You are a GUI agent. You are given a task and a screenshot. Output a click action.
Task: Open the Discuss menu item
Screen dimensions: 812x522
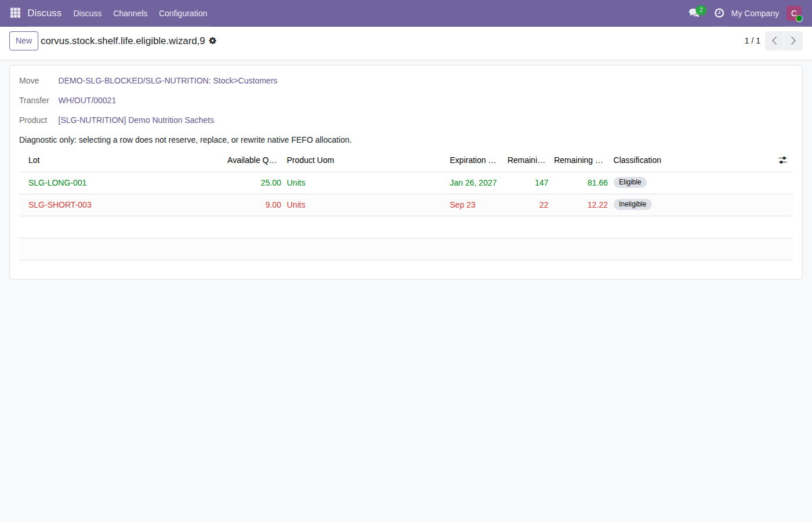click(88, 13)
